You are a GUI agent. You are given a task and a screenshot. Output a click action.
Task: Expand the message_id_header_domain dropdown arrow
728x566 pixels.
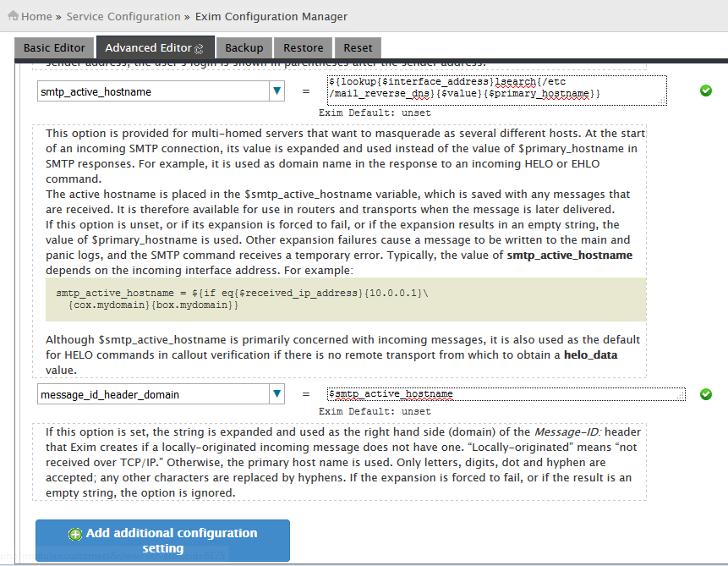click(277, 394)
